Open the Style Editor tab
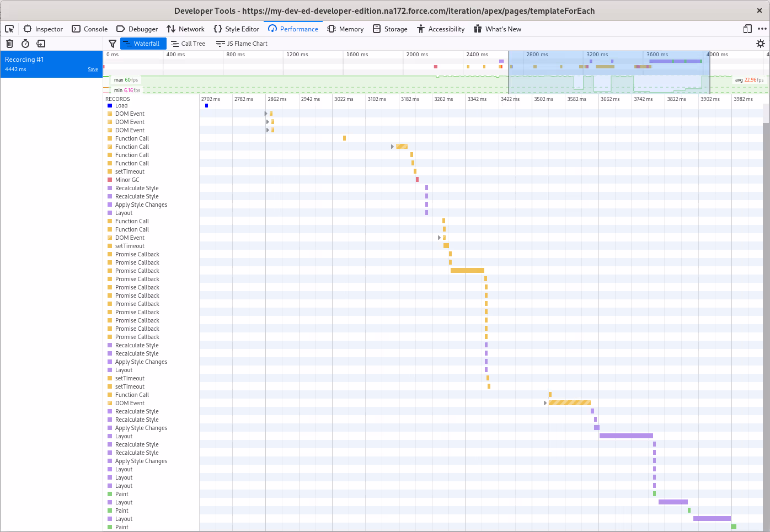This screenshot has width=770, height=532. [x=236, y=29]
